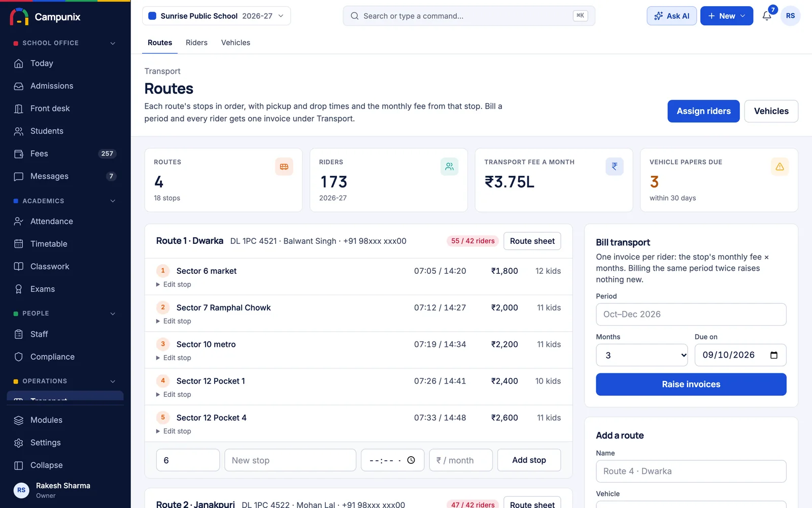The height and width of the screenshot is (508, 812).
Task: Click the New stop name field
Action: (290, 460)
